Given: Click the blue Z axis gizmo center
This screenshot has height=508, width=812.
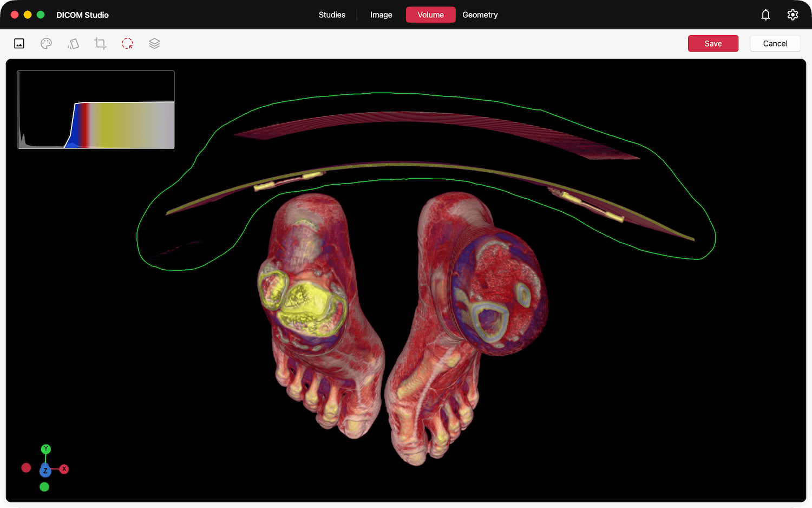Looking at the screenshot, I should [x=45, y=470].
